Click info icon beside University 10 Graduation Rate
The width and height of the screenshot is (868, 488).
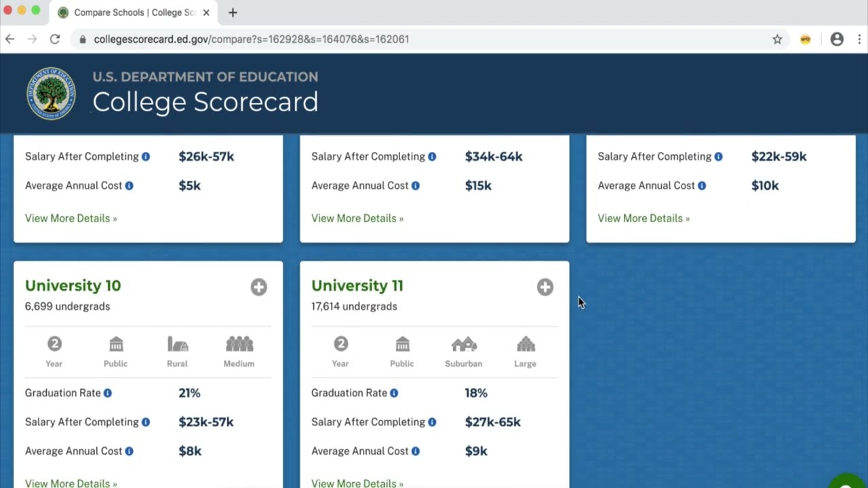(x=107, y=393)
